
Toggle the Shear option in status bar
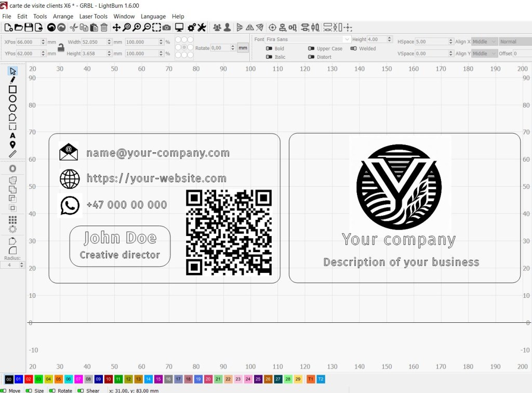click(x=81, y=390)
